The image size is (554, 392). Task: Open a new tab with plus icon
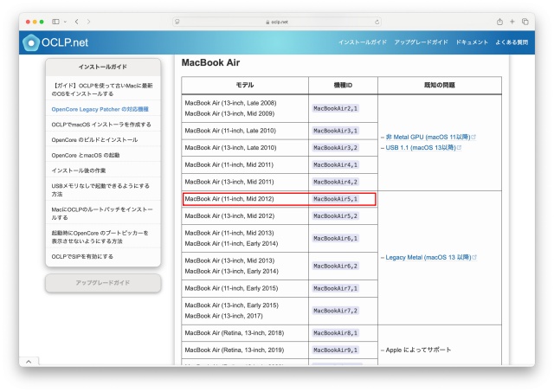pyautogui.click(x=512, y=21)
